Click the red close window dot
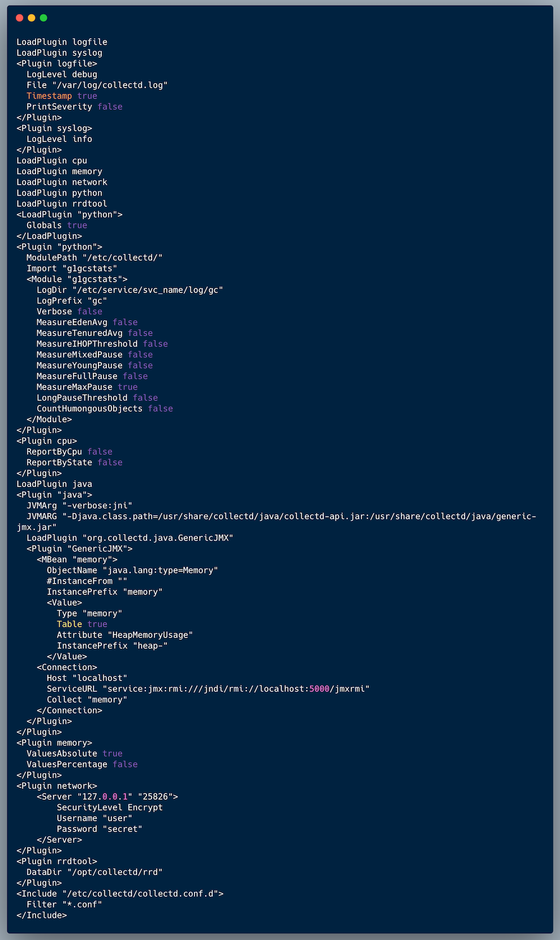Image resolution: width=560 pixels, height=940 pixels. [x=20, y=18]
